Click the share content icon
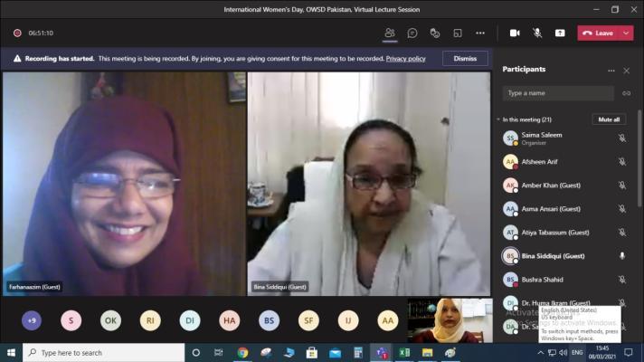Screen dimensions: 644x362 [559, 33]
